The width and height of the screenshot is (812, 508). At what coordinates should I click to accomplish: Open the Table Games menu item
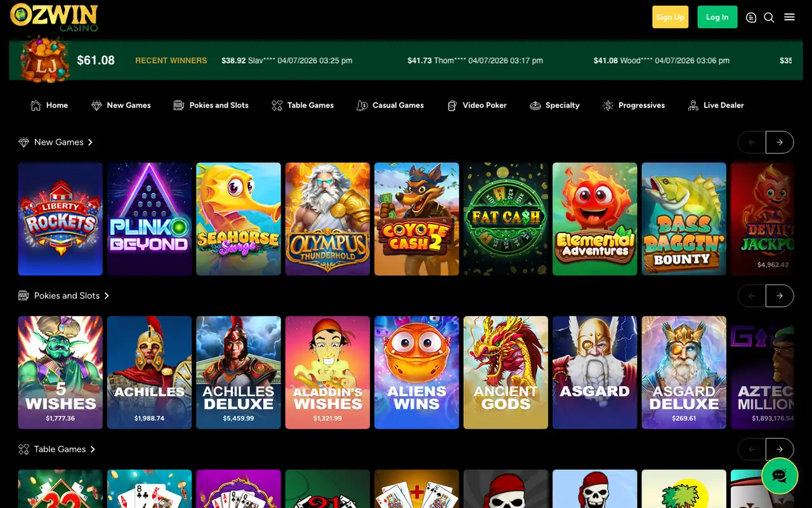tap(302, 105)
